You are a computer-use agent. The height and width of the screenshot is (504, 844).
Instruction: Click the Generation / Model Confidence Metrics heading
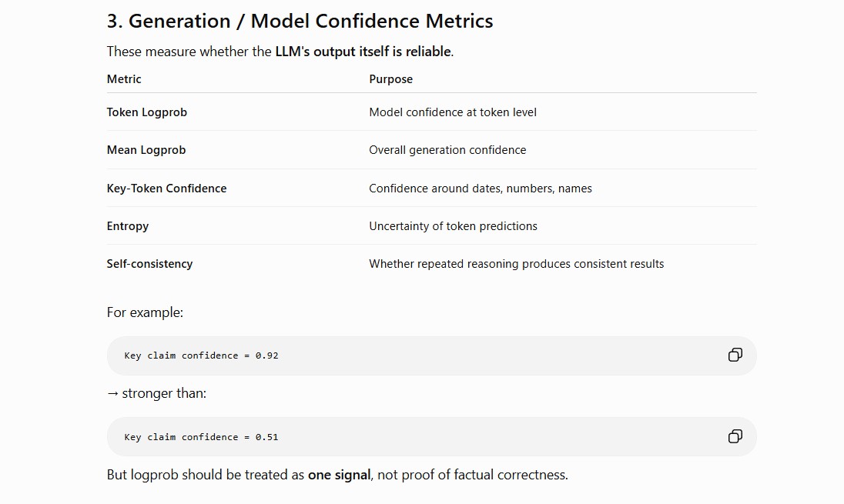click(x=300, y=21)
